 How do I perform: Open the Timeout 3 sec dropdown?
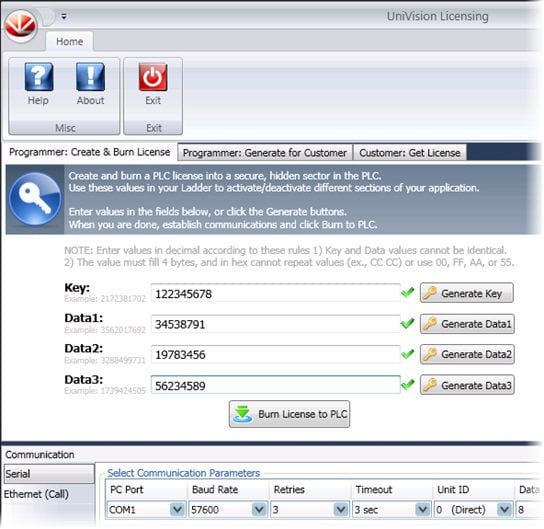tap(423, 510)
